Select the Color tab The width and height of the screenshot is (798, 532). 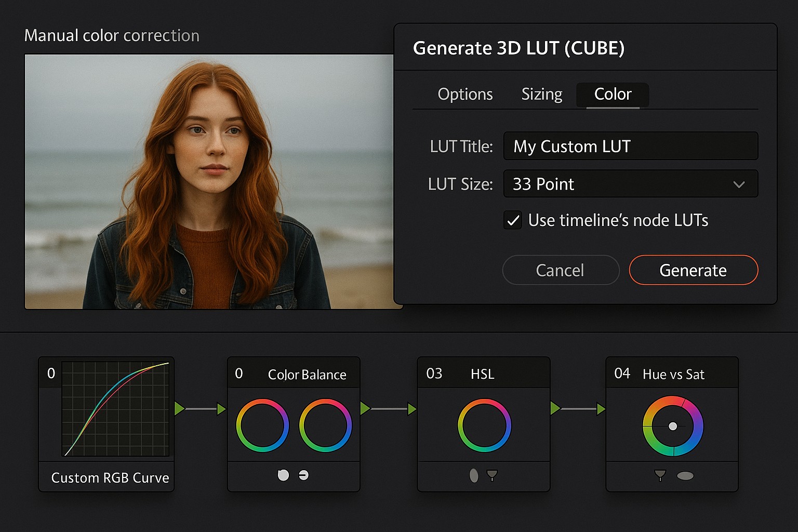[x=613, y=94]
